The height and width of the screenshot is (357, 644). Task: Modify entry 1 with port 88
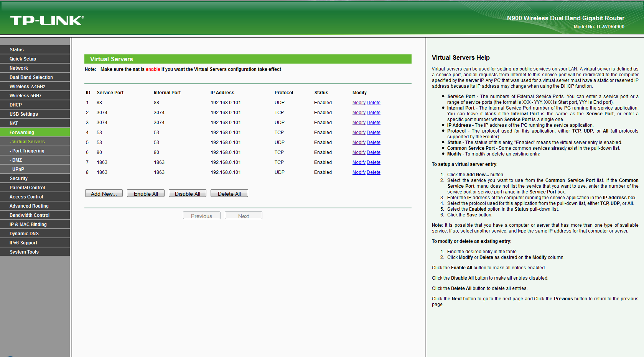point(359,103)
